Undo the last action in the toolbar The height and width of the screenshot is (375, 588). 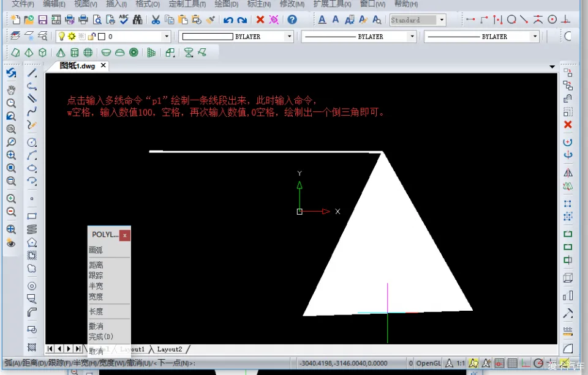point(228,20)
